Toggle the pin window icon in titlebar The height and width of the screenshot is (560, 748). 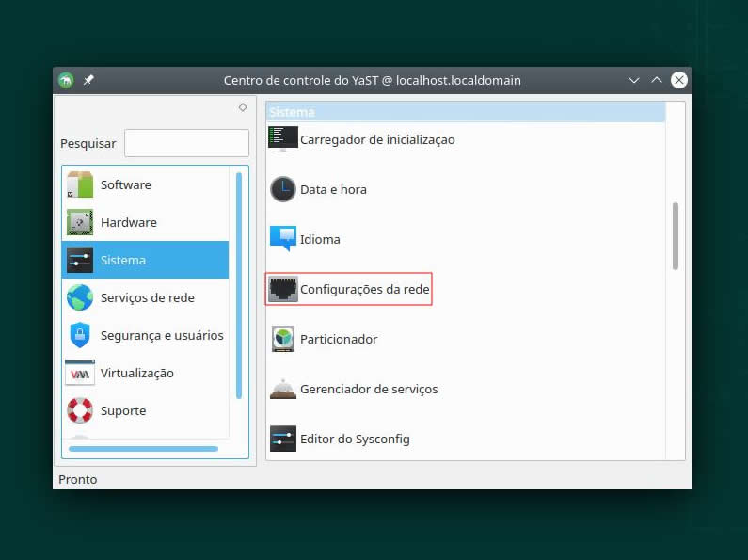point(88,81)
